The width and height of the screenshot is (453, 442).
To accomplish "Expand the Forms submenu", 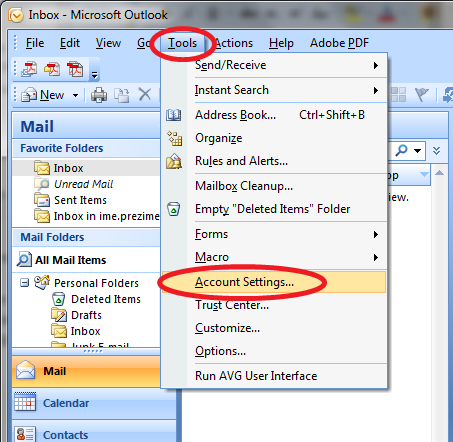I will pyautogui.click(x=274, y=234).
